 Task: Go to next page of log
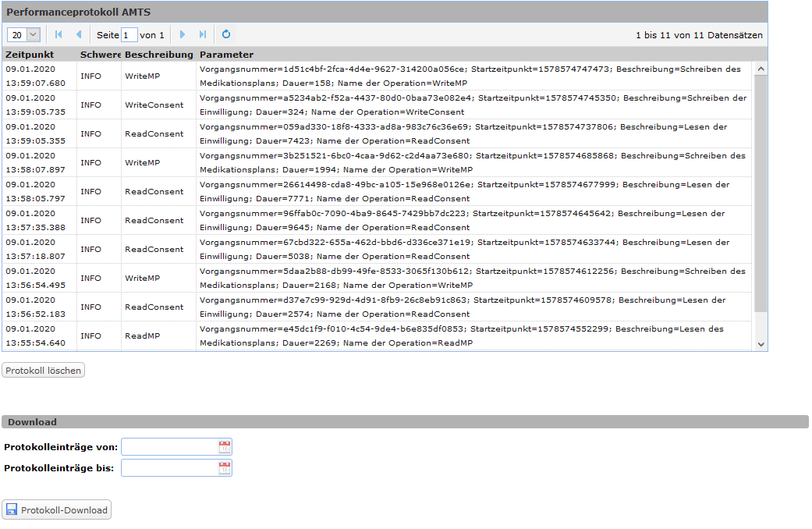[183, 34]
